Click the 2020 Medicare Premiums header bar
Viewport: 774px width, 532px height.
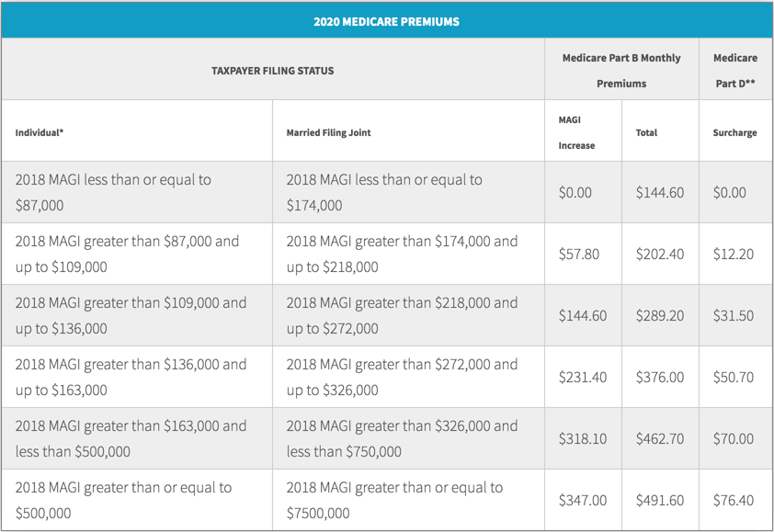pyautogui.click(x=387, y=21)
